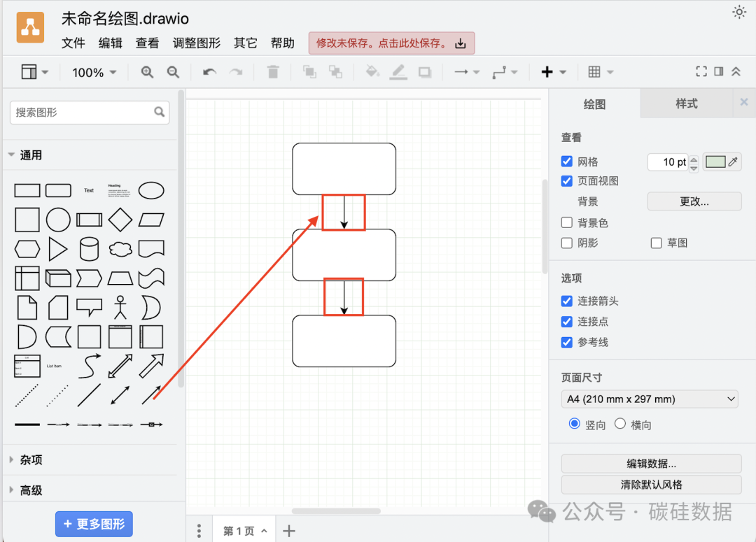Click the To Front icon
Viewport: 756px width, 542px height.
pyautogui.click(x=309, y=71)
